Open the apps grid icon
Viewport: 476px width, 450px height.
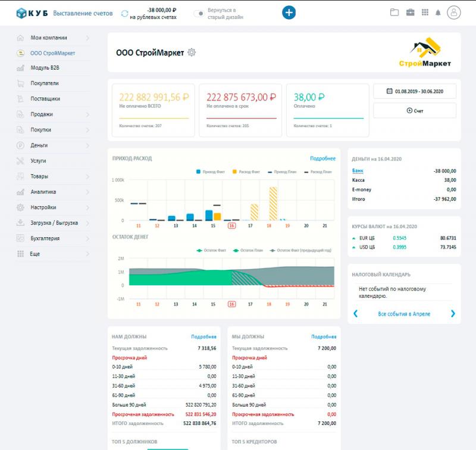pos(425,12)
